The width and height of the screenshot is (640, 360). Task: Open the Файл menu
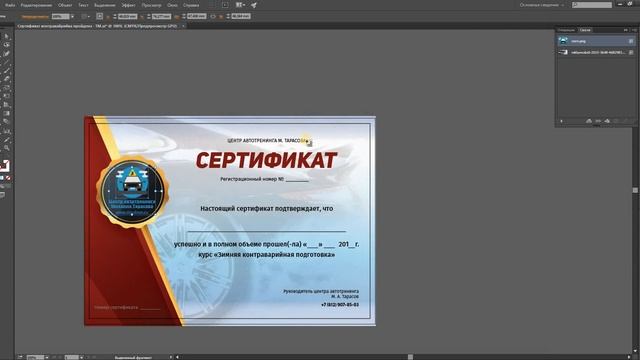point(10,5)
